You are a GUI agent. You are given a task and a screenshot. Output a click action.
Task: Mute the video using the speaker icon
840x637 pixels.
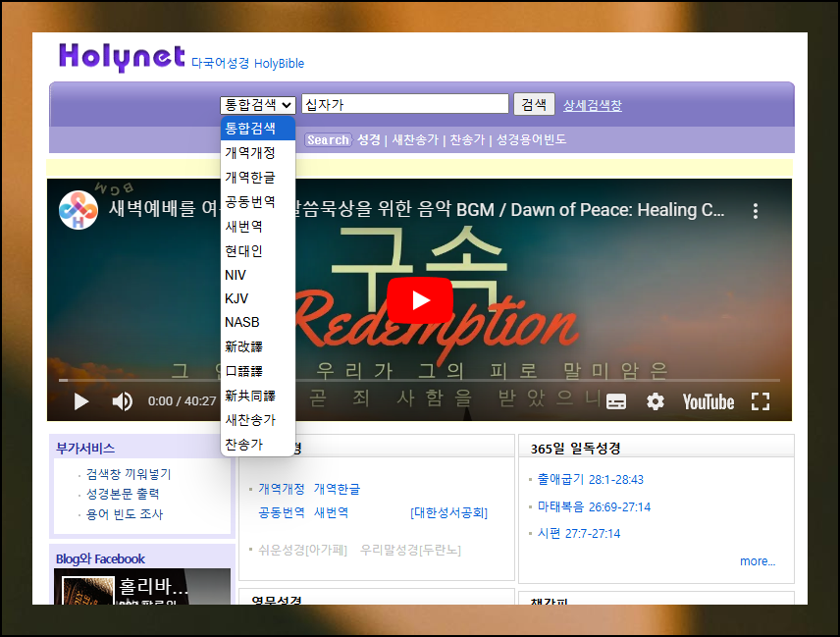(x=122, y=401)
